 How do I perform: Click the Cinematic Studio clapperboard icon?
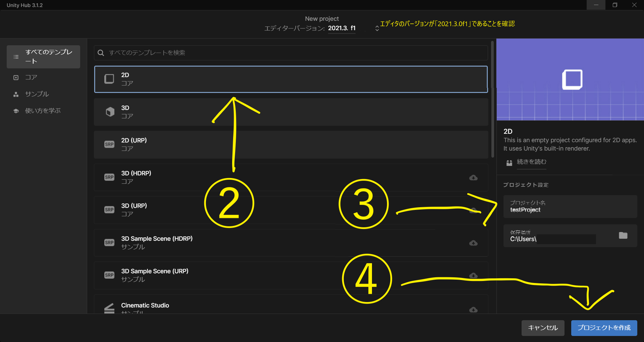tap(109, 308)
